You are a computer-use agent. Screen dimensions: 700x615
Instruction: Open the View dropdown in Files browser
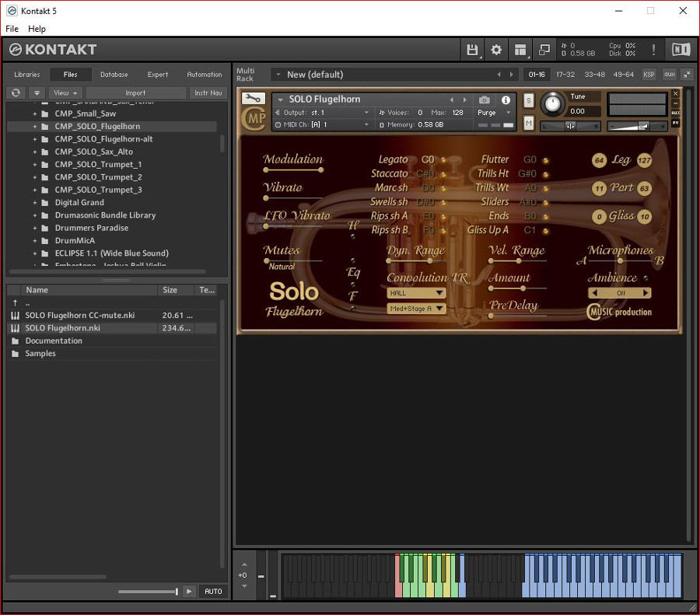click(65, 93)
